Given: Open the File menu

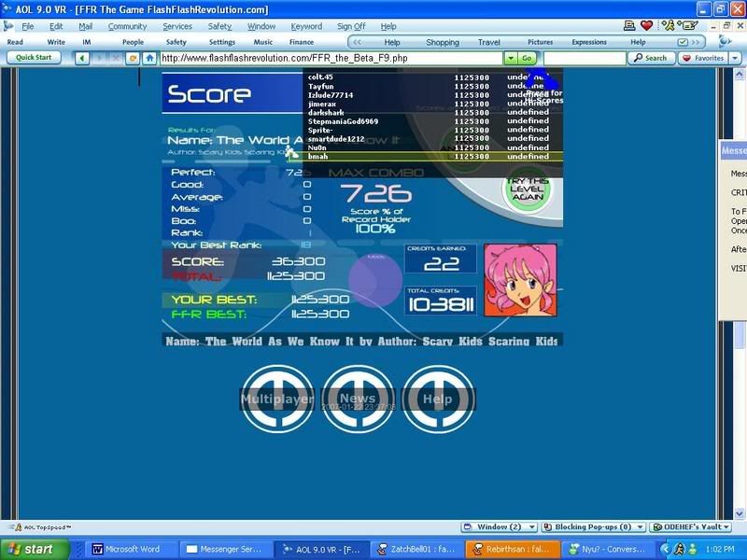Looking at the screenshot, I should [x=28, y=26].
